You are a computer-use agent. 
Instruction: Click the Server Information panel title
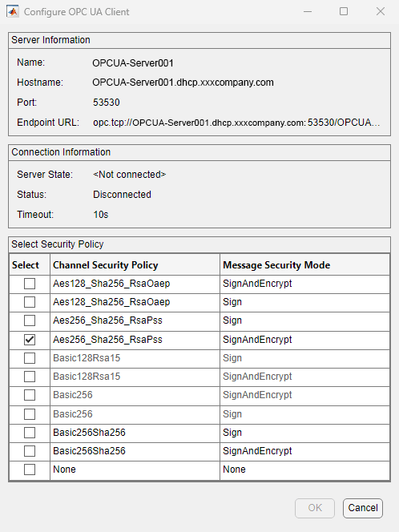point(51,40)
